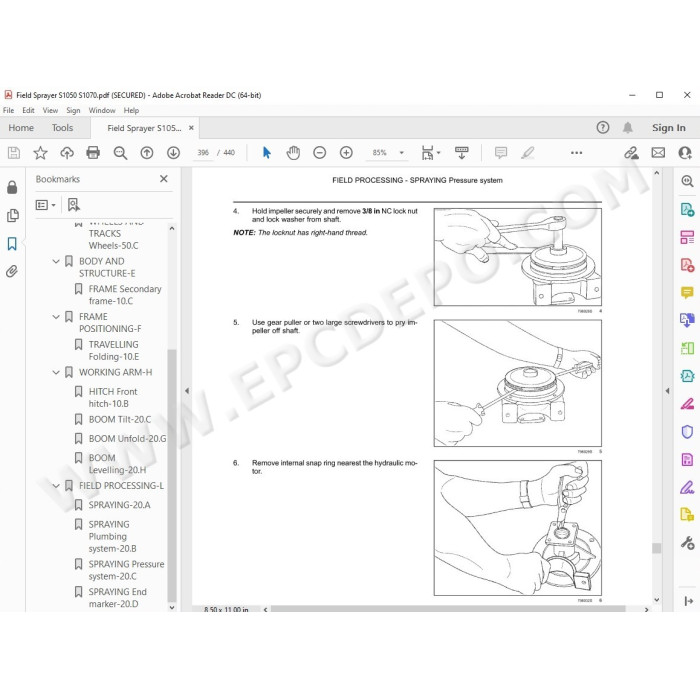Image resolution: width=700 pixels, height=700 pixels.
Task: Open SPRAYING End marker-20.D bookmark
Action: pos(117,598)
